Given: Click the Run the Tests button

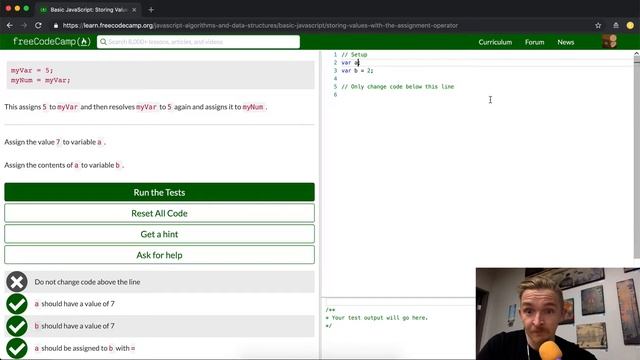Looking at the screenshot, I should (159, 192).
